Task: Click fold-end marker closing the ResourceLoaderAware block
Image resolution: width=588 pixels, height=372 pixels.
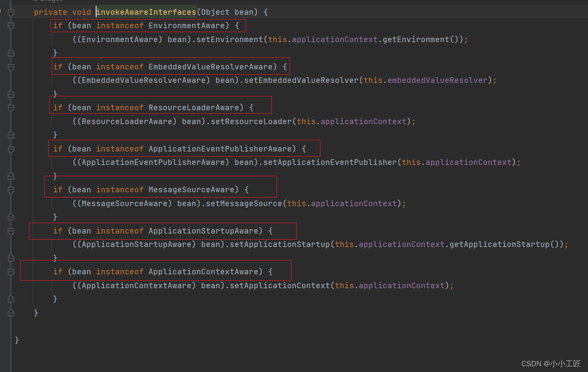Action: pos(11,135)
